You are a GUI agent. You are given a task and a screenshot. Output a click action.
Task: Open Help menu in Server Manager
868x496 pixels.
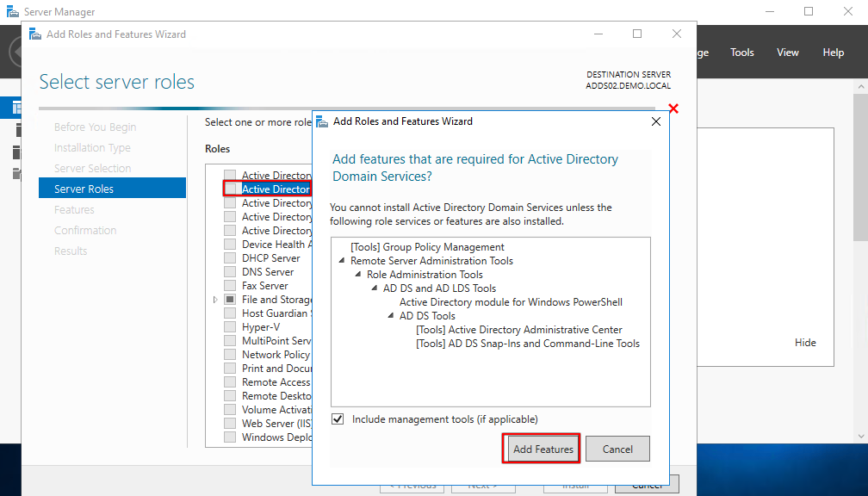point(834,52)
